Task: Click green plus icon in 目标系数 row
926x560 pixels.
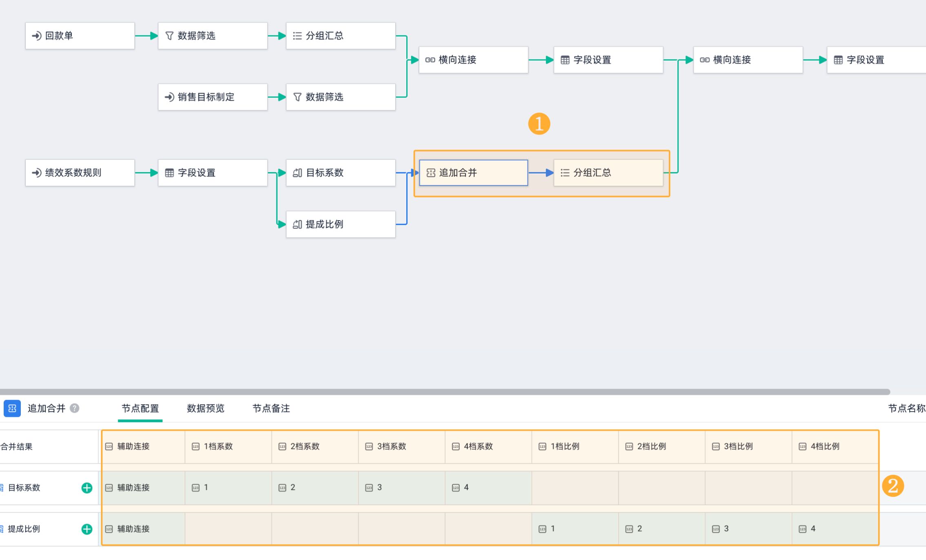Action: pos(87,488)
